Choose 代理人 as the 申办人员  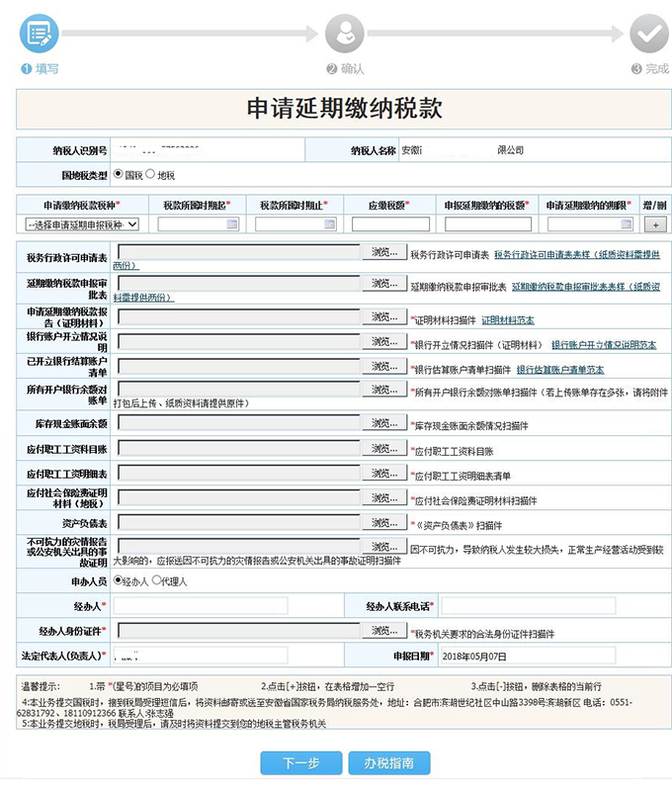coord(156,580)
